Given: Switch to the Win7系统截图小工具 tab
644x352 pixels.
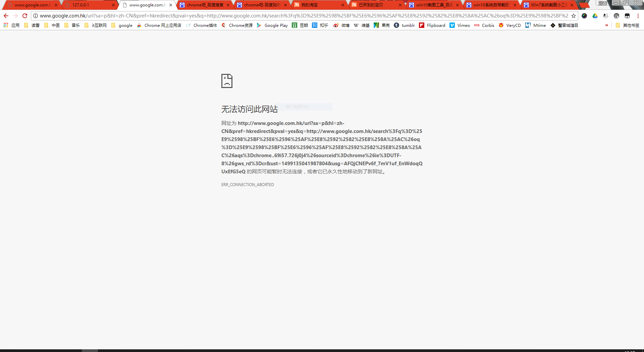Looking at the screenshot, I should pos(549,5).
